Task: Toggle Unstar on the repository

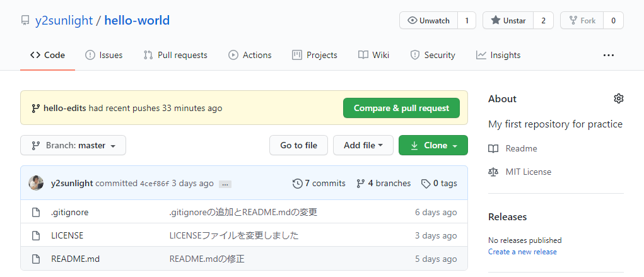Action: tap(508, 20)
